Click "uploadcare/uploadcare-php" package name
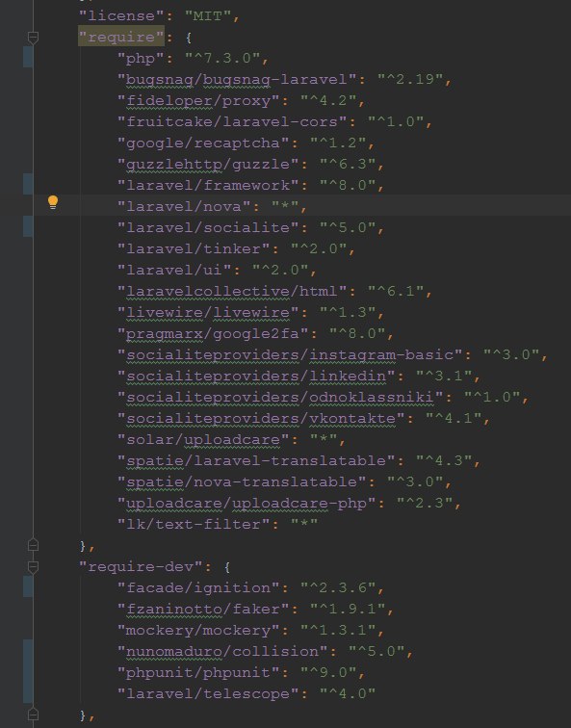The width and height of the screenshot is (571, 728). click(x=247, y=503)
